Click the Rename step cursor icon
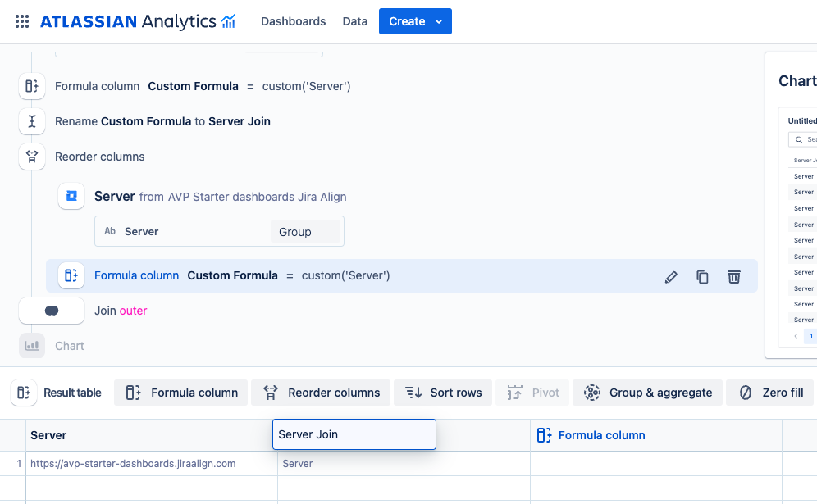The height and width of the screenshot is (504, 817). 32,121
